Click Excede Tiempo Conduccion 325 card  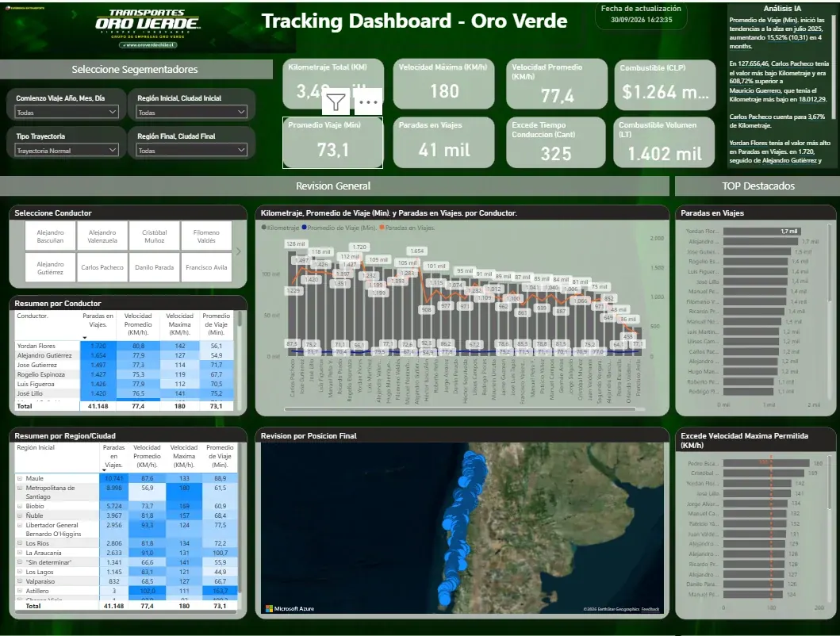[x=557, y=143]
